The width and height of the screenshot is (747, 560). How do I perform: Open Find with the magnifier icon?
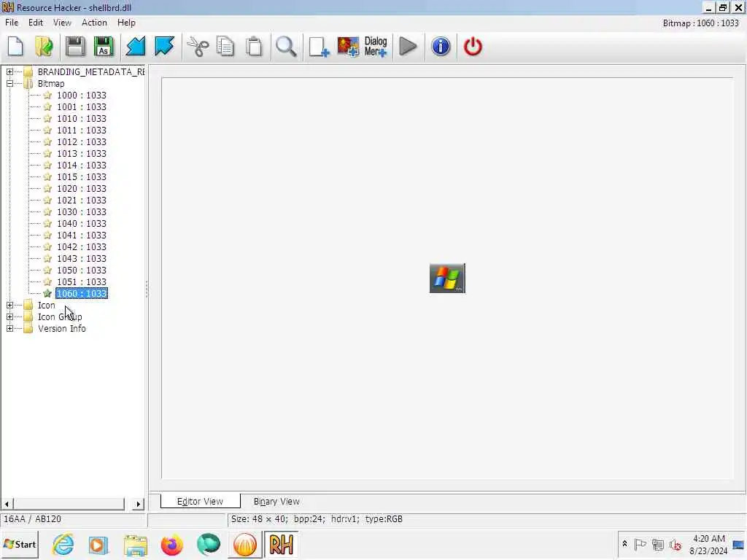coord(286,47)
